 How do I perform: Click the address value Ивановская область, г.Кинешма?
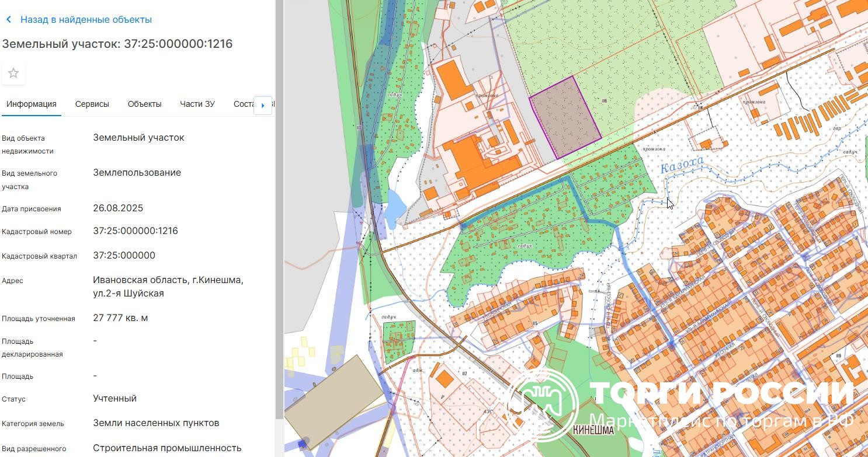click(168, 280)
